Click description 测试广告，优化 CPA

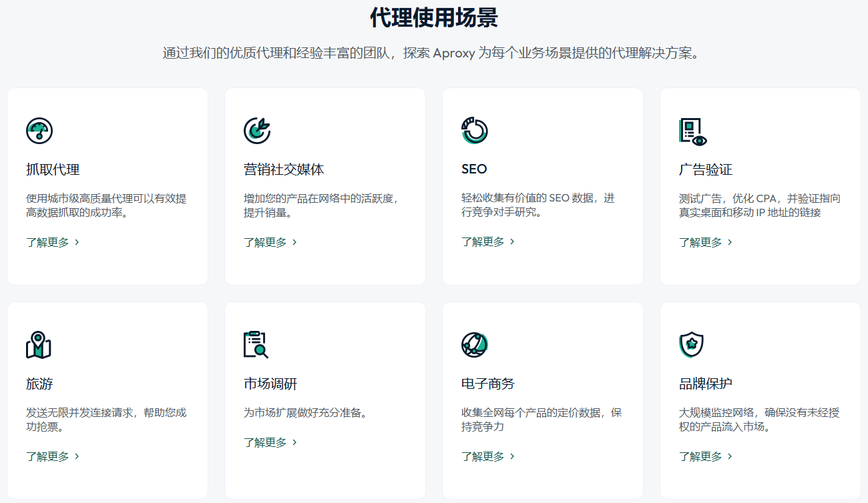coord(760,205)
